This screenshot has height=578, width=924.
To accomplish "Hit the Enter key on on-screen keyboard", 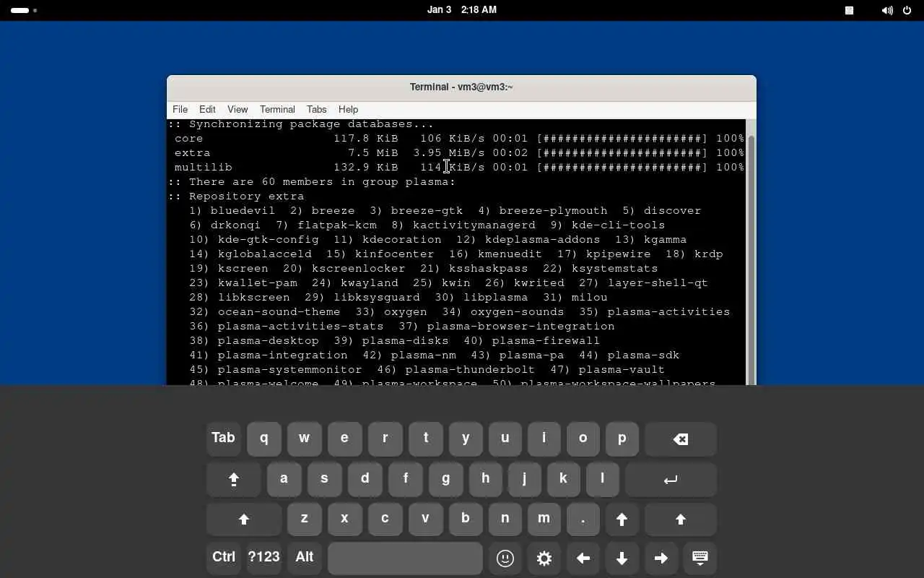I will [671, 479].
